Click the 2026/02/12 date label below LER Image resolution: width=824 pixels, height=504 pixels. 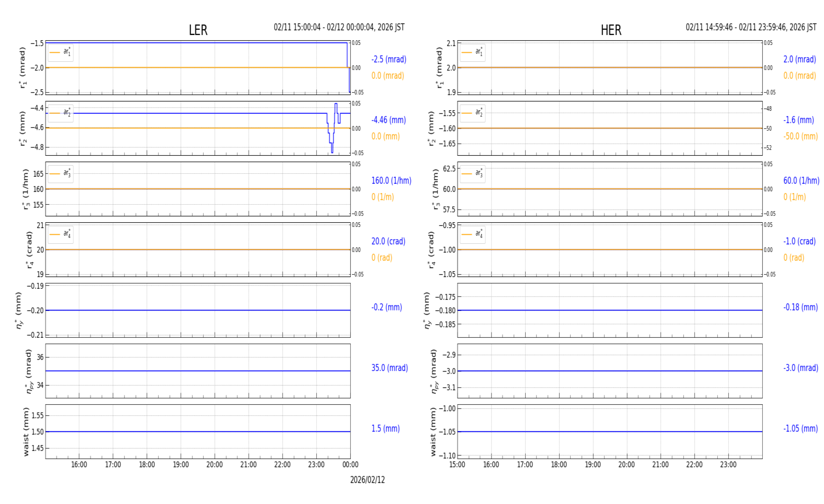click(368, 480)
